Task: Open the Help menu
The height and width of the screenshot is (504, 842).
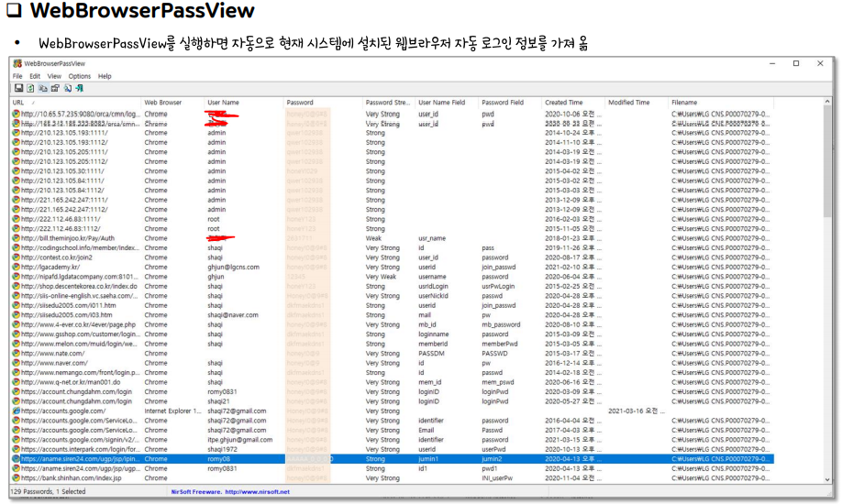Action: click(x=105, y=76)
